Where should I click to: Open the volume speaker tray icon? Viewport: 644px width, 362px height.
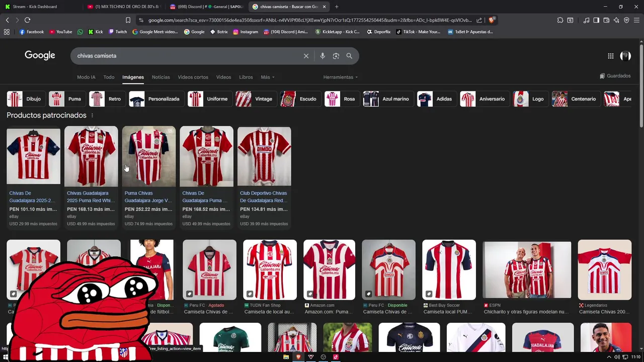pos(617,357)
